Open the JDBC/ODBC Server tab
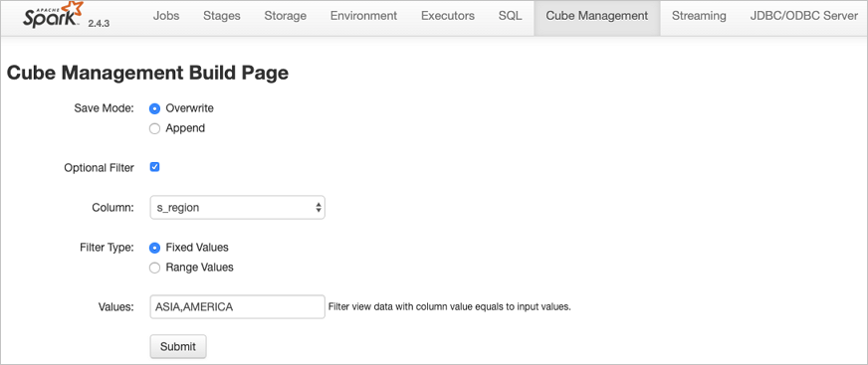Screen dimensions: 868x365 (803, 16)
